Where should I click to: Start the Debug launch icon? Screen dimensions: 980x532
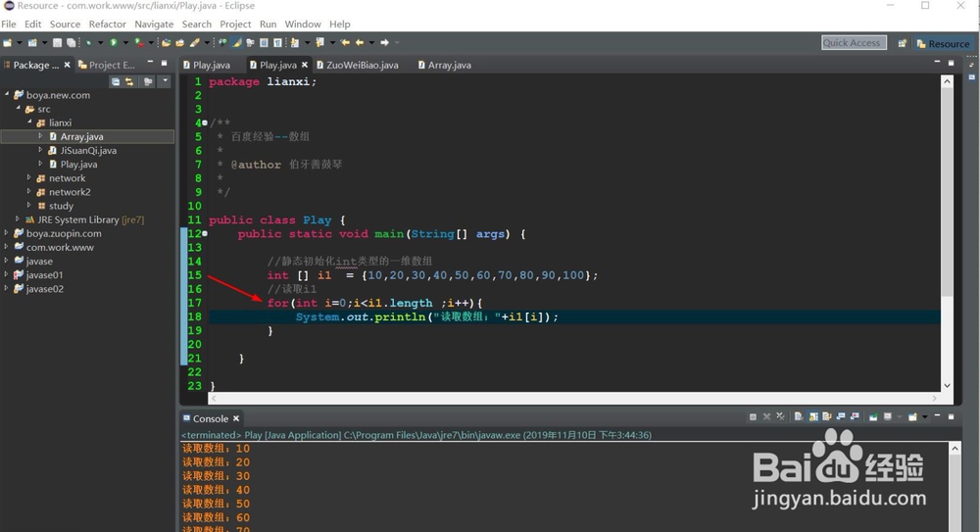pyautogui.click(x=89, y=43)
